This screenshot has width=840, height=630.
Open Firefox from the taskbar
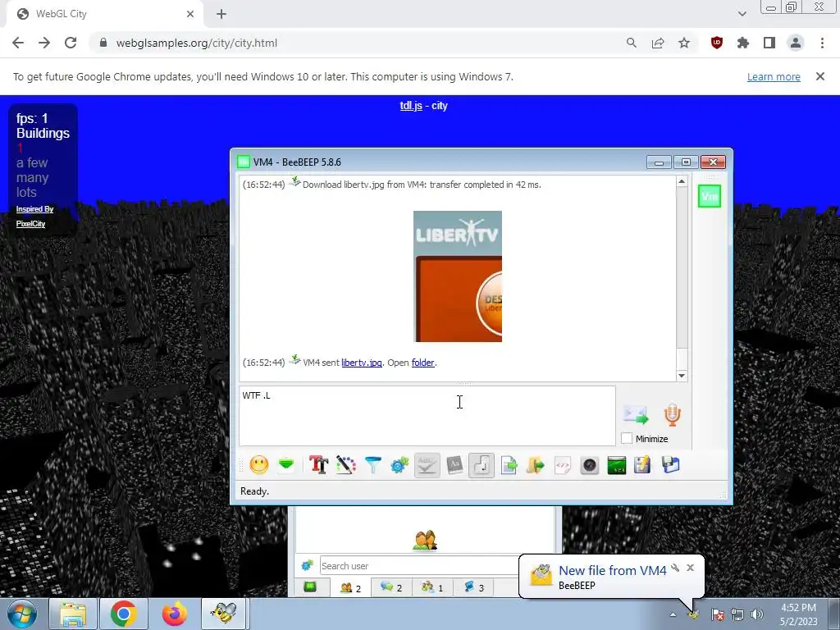pos(175,614)
